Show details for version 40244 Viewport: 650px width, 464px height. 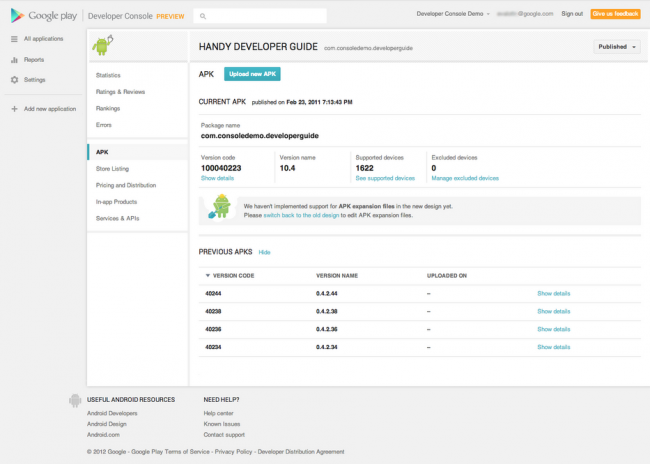(553, 294)
